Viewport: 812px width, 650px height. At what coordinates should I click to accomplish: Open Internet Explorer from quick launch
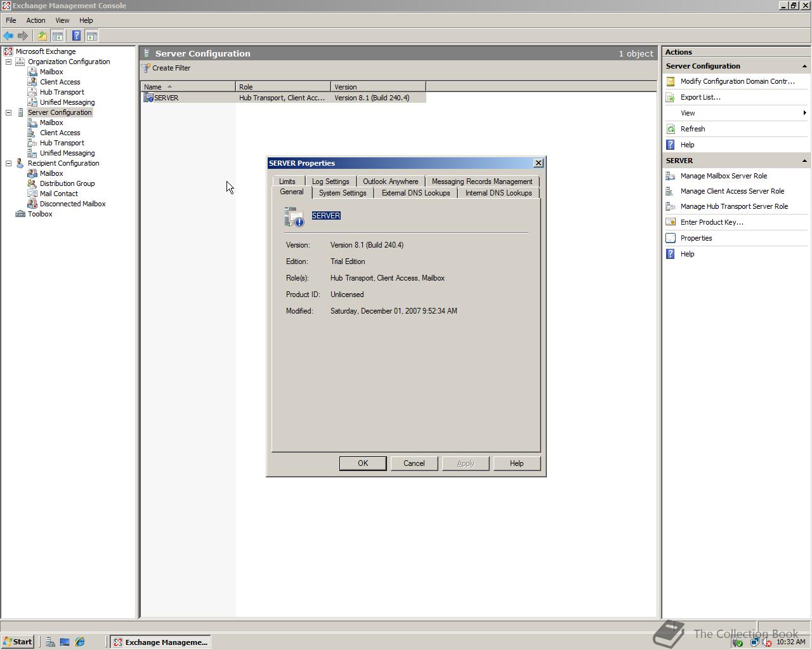[x=80, y=642]
